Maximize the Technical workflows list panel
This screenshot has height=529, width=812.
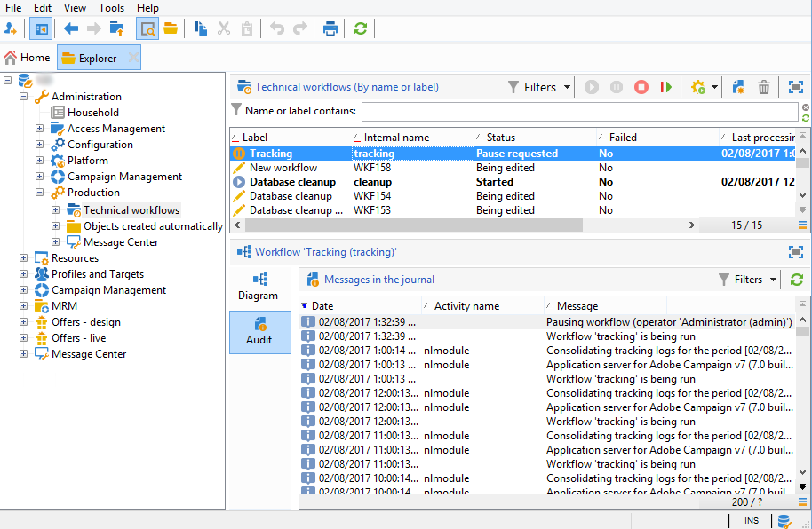point(795,87)
